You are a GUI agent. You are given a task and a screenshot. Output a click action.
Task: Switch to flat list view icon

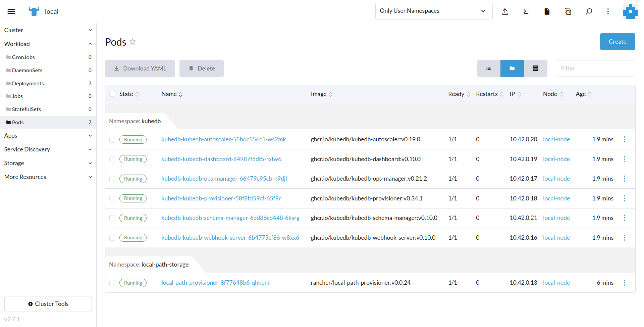click(488, 68)
